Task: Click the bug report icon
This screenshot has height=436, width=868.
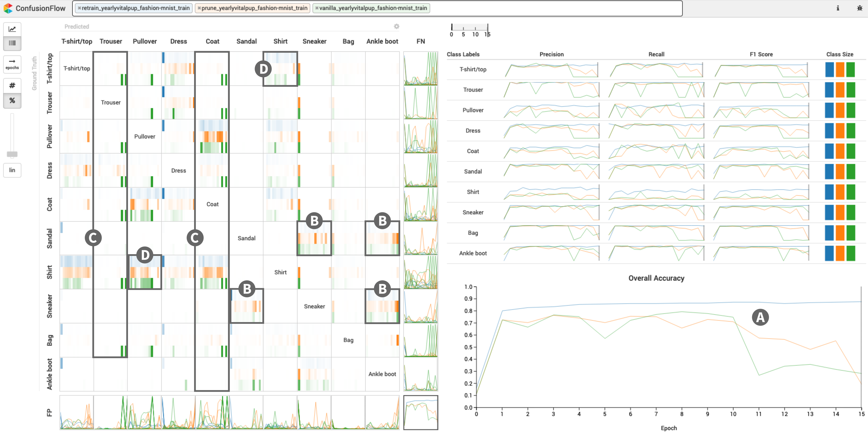Action: (859, 8)
